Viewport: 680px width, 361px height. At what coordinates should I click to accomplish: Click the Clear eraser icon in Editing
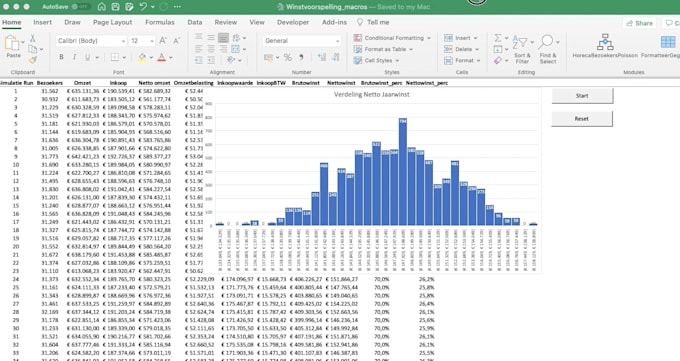point(498,60)
